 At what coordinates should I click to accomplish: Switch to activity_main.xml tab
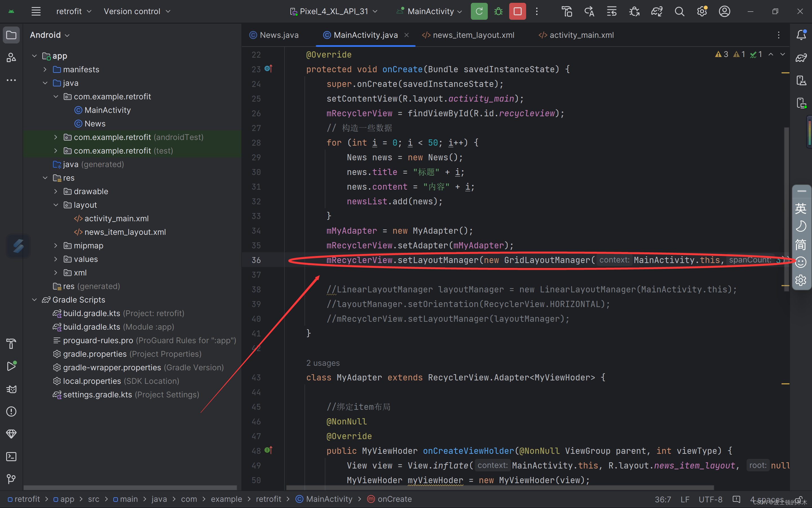click(577, 35)
